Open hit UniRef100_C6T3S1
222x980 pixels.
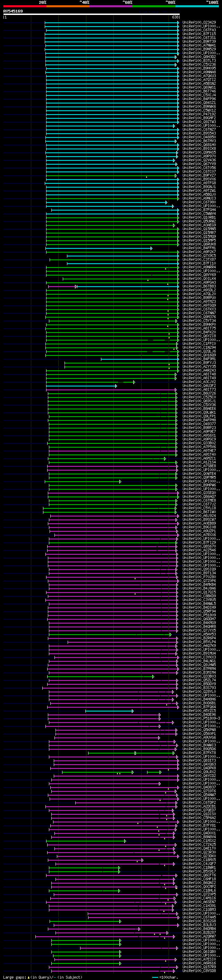pos(199,38)
